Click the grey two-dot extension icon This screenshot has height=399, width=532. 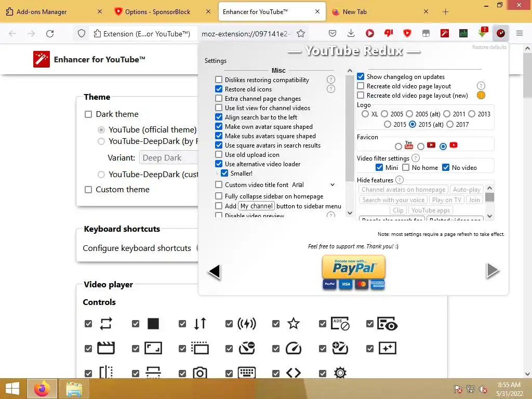pos(426,33)
